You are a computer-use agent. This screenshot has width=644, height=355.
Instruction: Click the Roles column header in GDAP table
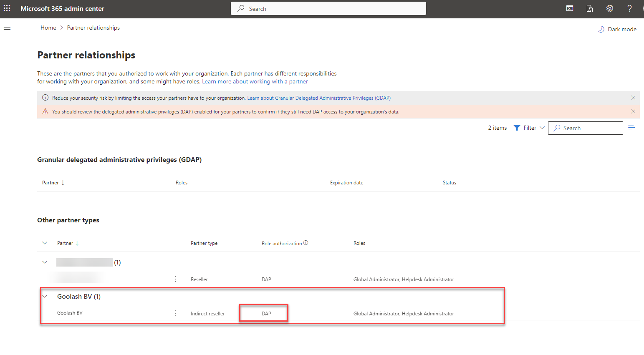[x=182, y=183]
